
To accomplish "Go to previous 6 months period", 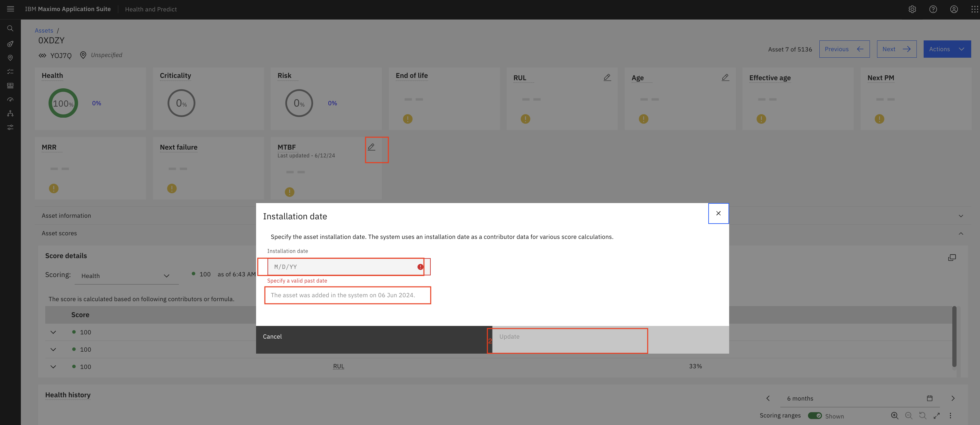I will [768, 398].
